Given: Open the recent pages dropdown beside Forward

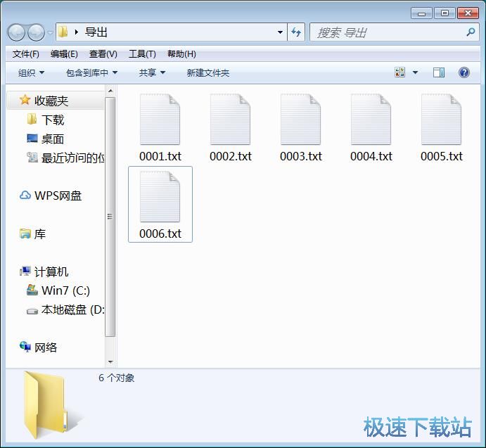Looking at the screenshot, I should click(x=50, y=32).
